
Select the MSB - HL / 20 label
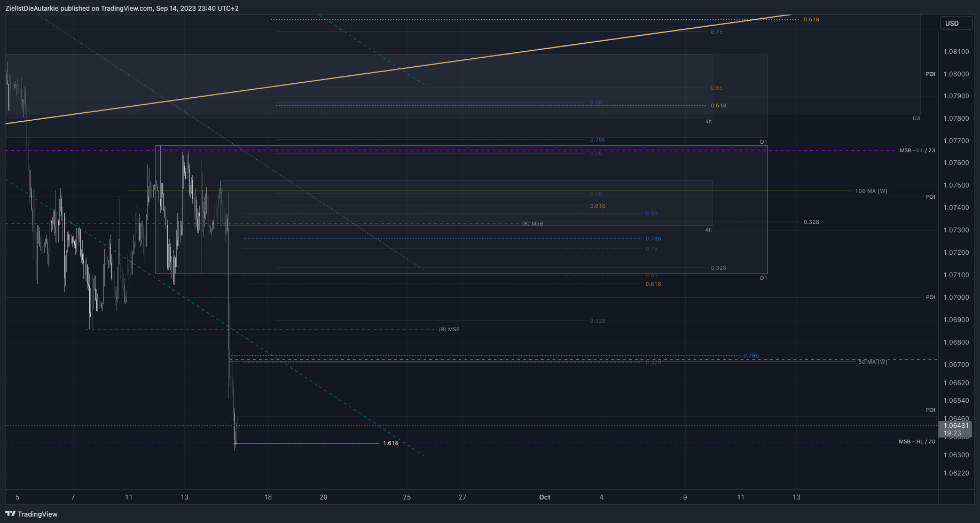pyautogui.click(x=916, y=442)
